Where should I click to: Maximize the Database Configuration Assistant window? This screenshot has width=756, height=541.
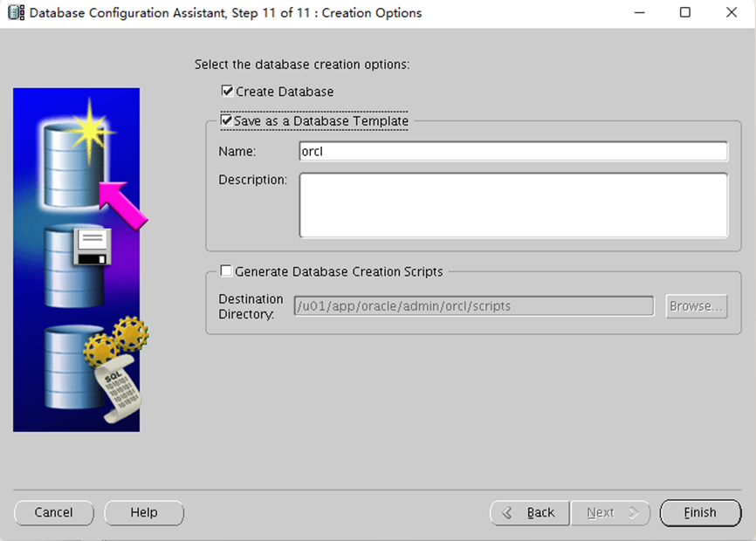point(685,12)
